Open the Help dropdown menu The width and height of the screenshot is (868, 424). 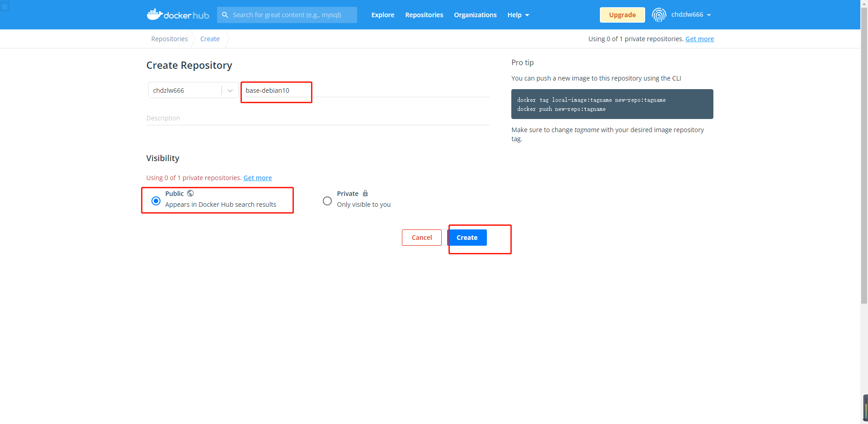tap(518, 15)
